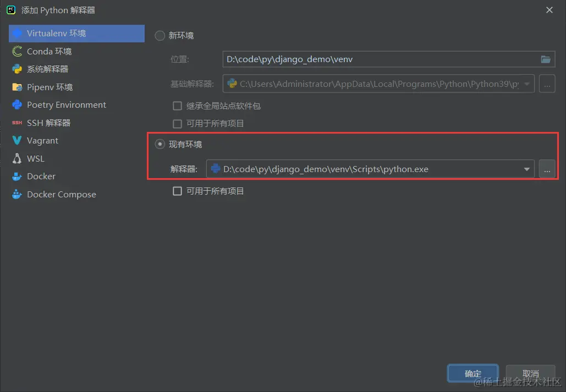Enable 可用于所有项目 below existing interpreter
Image resolution: width=566 pixels, height=392 pixels.
tap(177, 191)
